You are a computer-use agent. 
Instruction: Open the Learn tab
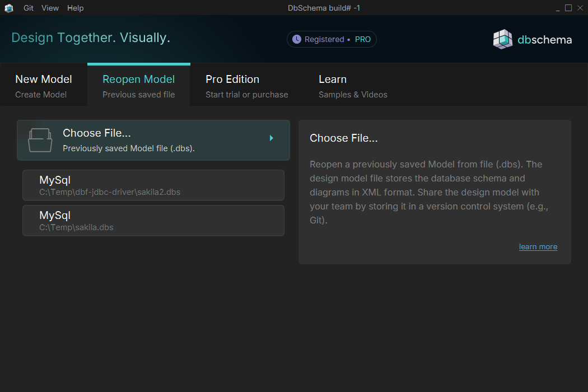(353, 85)
